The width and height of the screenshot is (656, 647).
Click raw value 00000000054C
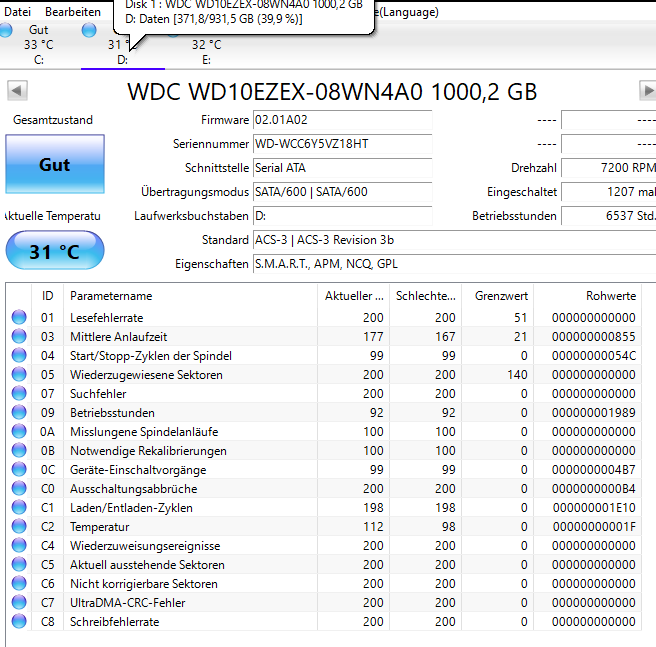tap(594, 356)
